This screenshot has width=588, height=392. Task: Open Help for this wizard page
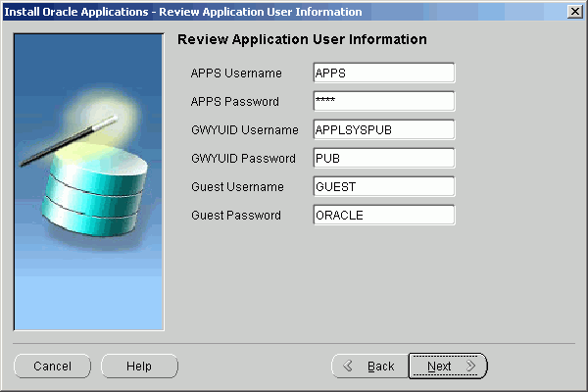point(139,366)
